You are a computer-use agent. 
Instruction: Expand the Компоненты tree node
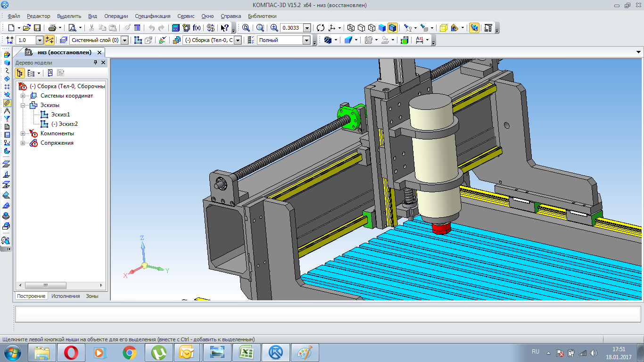(x=23, y=133)
